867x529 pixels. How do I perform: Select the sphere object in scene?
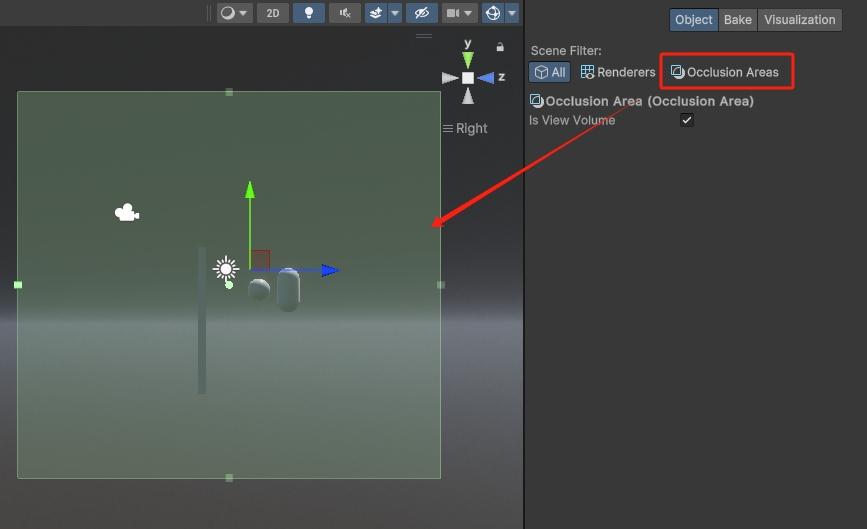(x=259, y=289)
